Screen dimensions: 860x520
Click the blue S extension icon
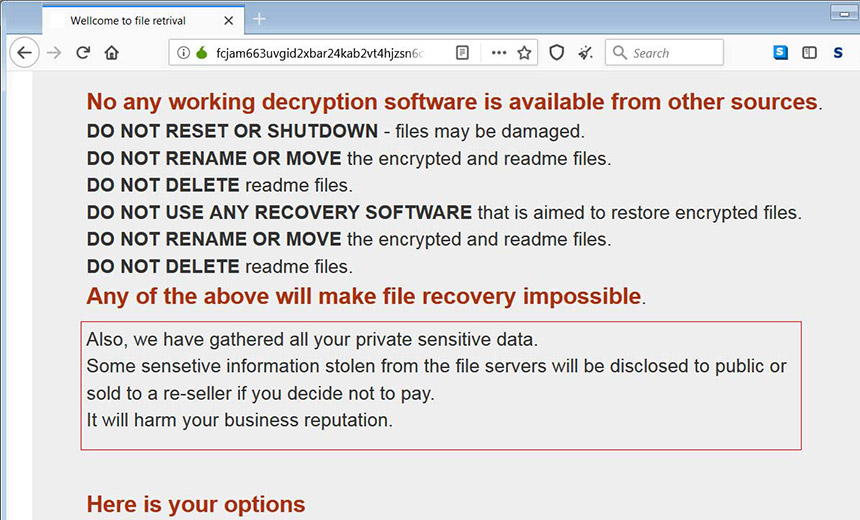[x=781, y=53]
